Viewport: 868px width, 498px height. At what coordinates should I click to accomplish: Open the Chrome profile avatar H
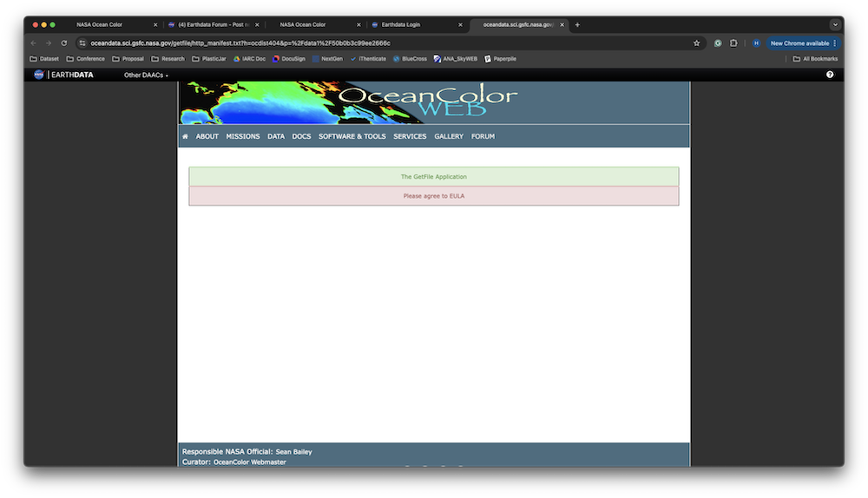tap(756, 43)
